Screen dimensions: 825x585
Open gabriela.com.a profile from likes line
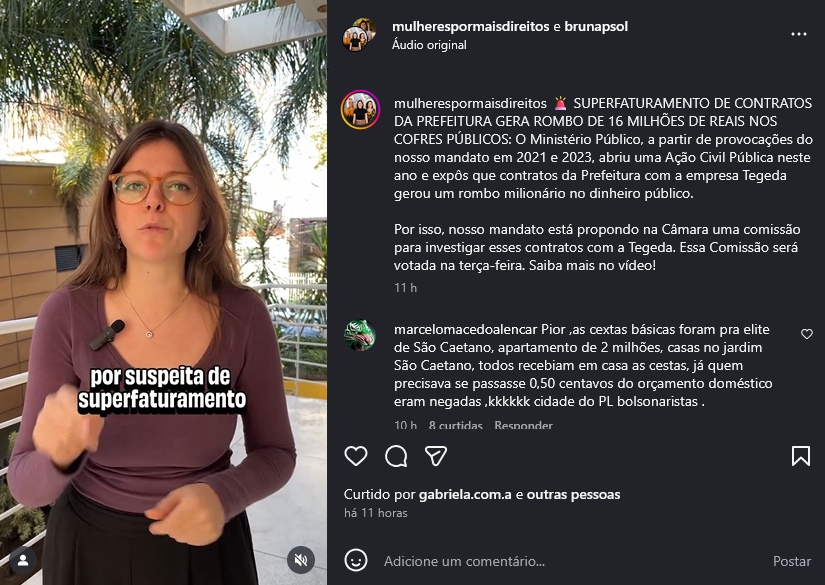[465, 495]
